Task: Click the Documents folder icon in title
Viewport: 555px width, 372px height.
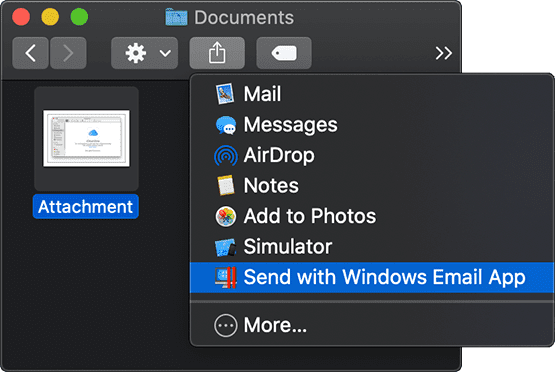Action: 176,17
